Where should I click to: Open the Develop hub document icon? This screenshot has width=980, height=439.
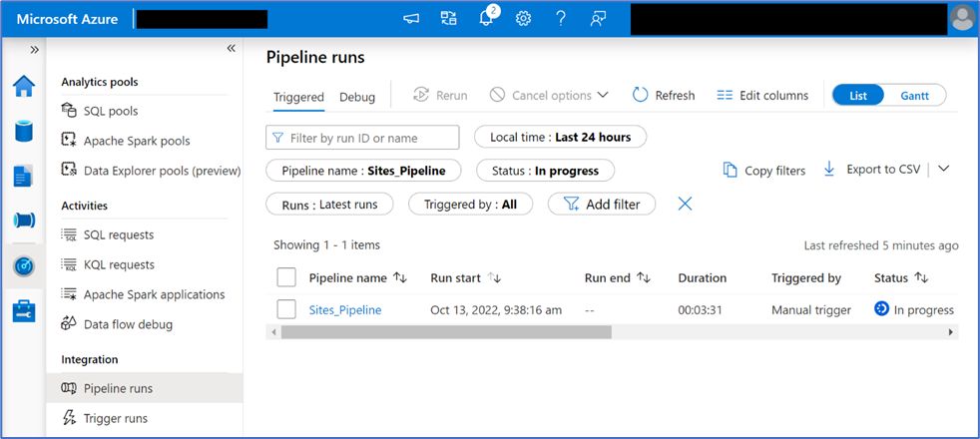[x=23, y=176]
